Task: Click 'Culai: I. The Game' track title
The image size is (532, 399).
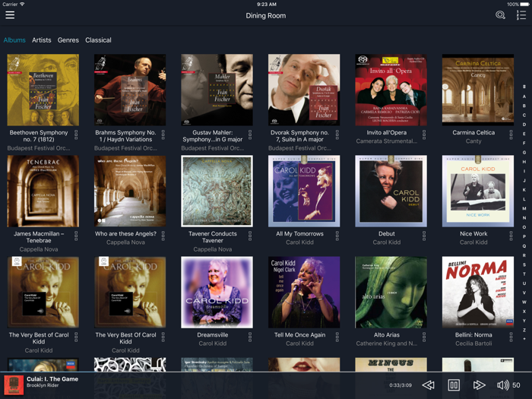Action: click(x=52, y=379)
